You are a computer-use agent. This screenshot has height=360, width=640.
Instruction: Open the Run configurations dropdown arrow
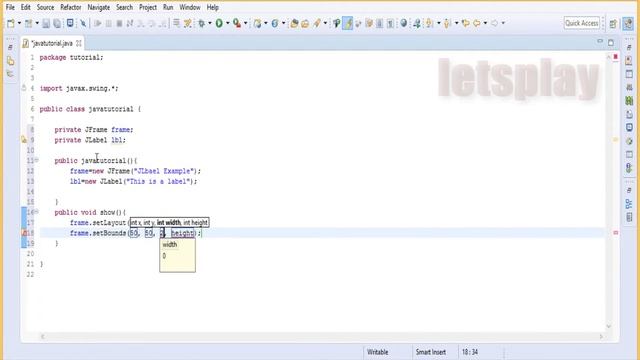(x=228, y=23)
